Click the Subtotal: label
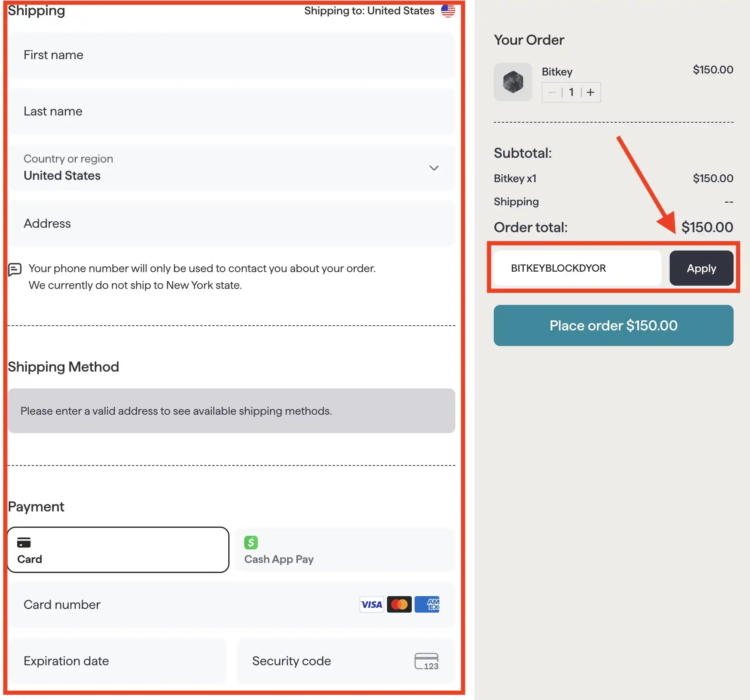This screenshot has width=750, height=700. coord(523,153)
